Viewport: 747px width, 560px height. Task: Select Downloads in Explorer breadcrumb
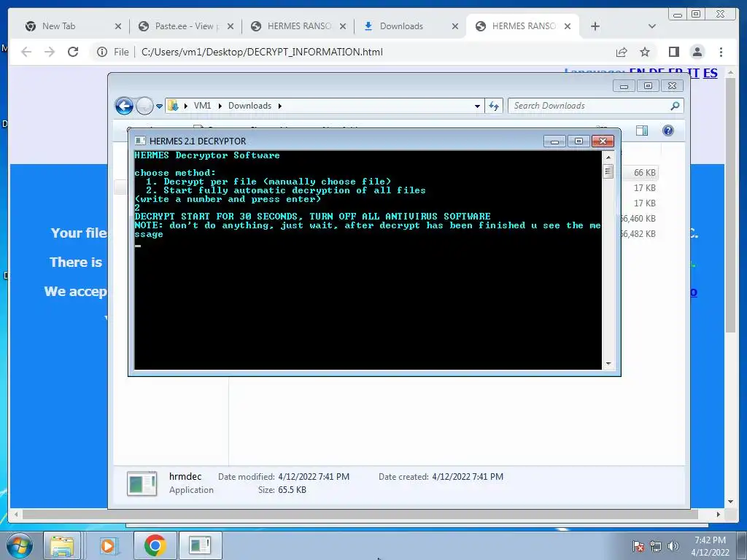pos(249,106)
